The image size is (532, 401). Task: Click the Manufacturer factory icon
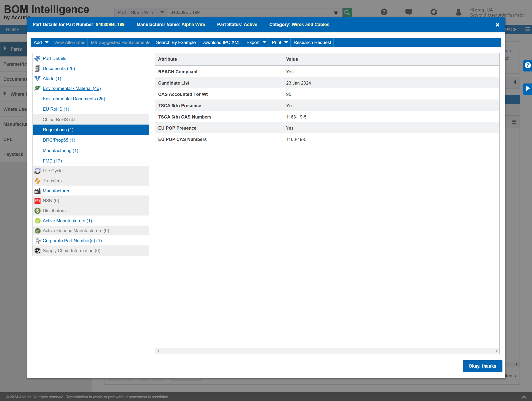coord(37,191)
